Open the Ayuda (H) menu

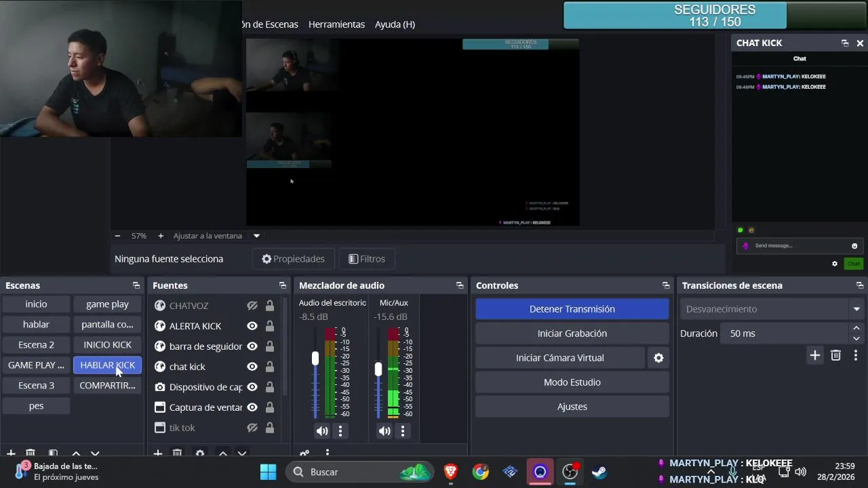(395, 24)
